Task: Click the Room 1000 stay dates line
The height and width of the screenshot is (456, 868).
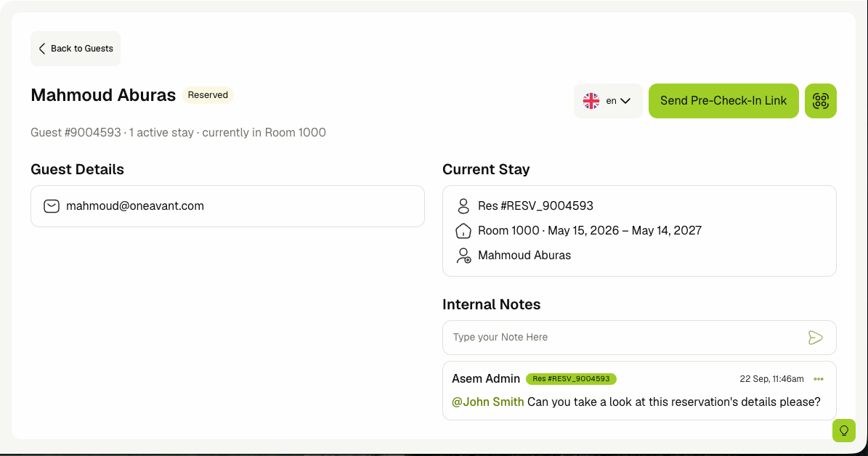Action: (590, 231)
